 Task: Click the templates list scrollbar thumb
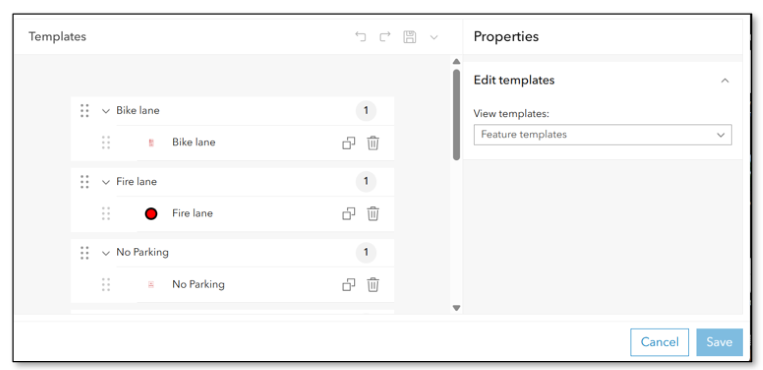(x=456, y=115)
